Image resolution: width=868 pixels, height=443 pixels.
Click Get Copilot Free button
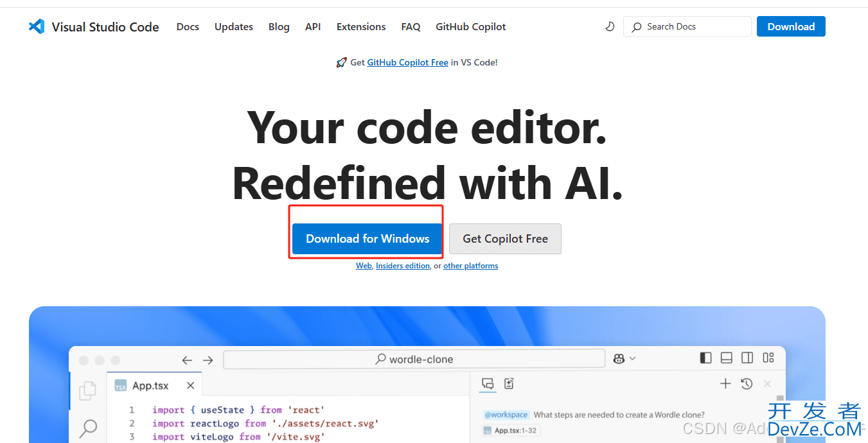(505, 239)
